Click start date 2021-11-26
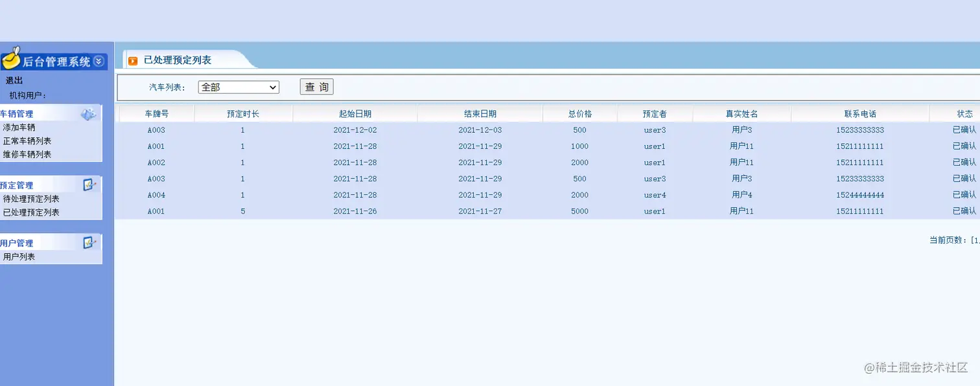Image resolution: width=980 pixels, height=386 pixels. coord(355,211)
